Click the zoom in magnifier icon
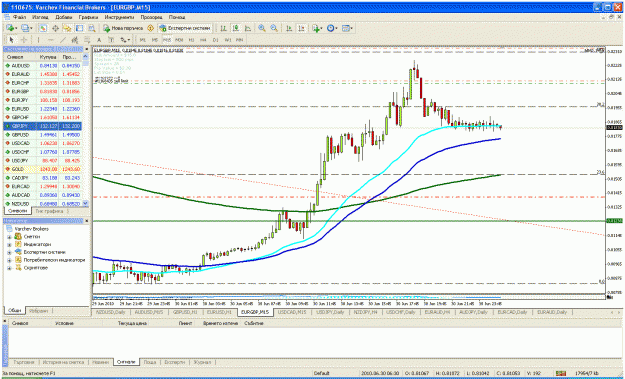This screenshot has height=379, width=625. 262,28
